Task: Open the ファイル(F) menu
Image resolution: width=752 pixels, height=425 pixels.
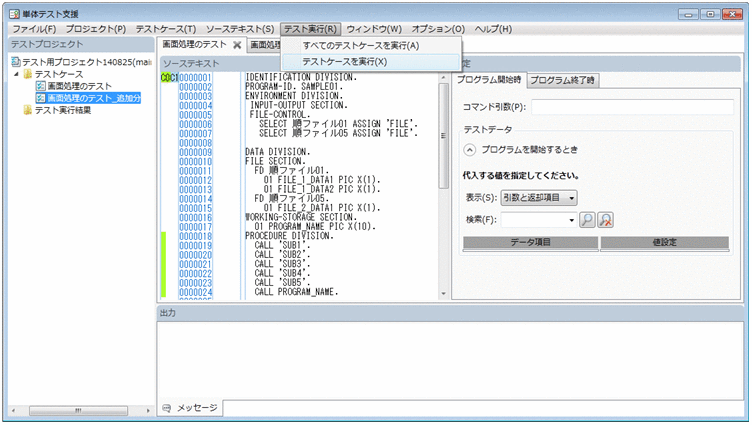Action: (34, 29)
